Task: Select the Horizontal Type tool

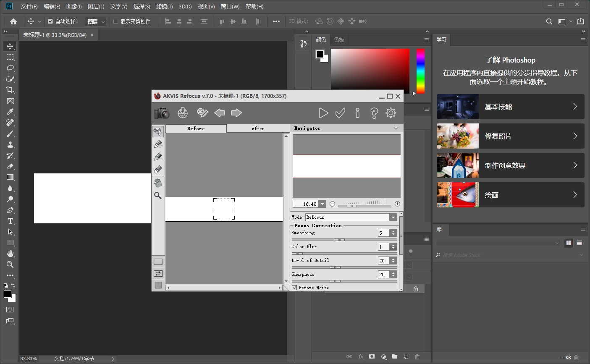Action: [x=10, y=221]
